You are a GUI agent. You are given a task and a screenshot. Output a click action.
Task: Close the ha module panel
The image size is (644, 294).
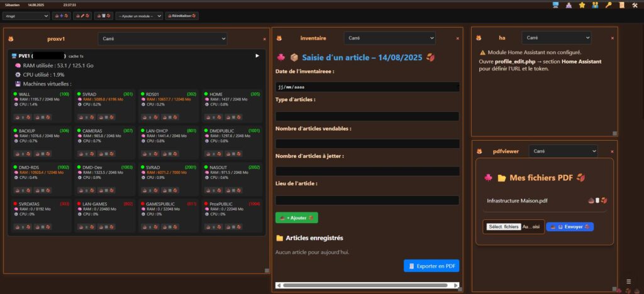point(613,38)
